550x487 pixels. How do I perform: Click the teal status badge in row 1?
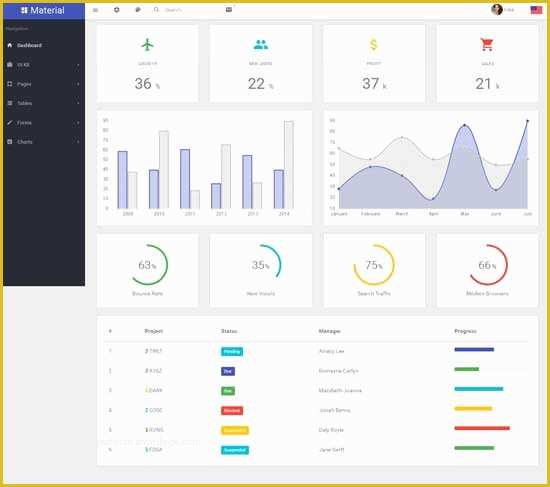(x=232, y=352)
